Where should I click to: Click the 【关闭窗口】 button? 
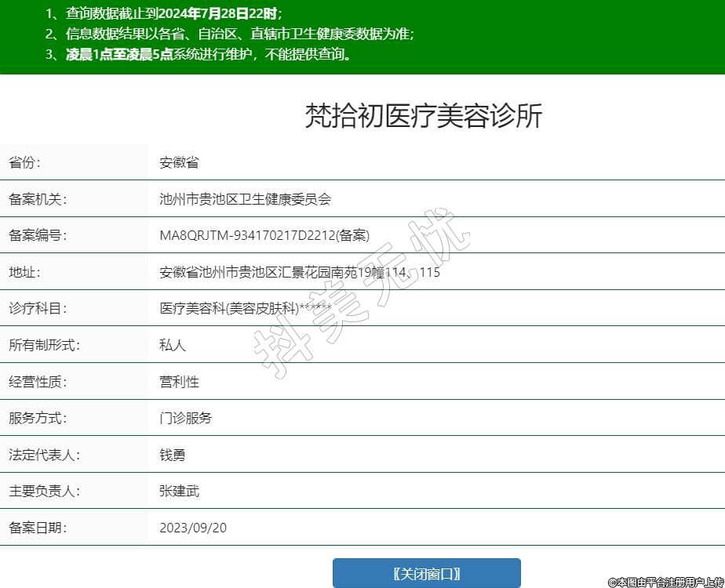(x=426, y=573)
